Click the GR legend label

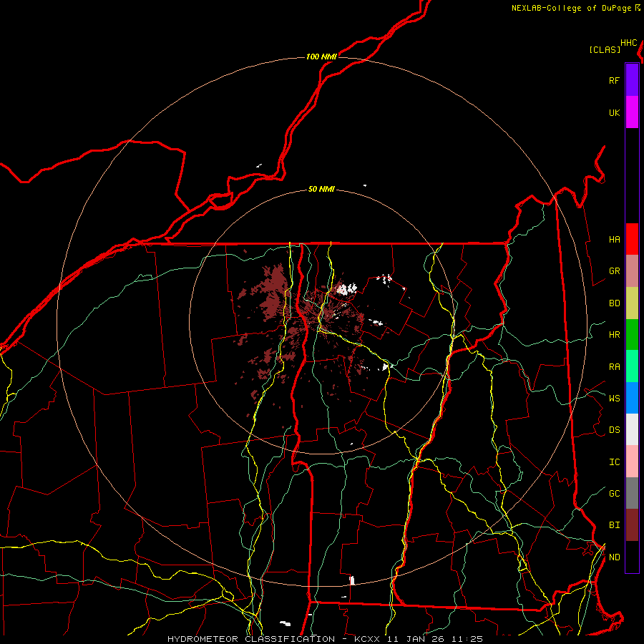tap(614, 271)
